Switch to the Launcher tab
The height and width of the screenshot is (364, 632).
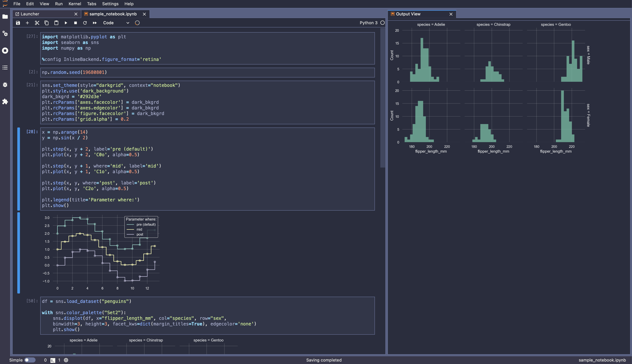coord(30,14)
